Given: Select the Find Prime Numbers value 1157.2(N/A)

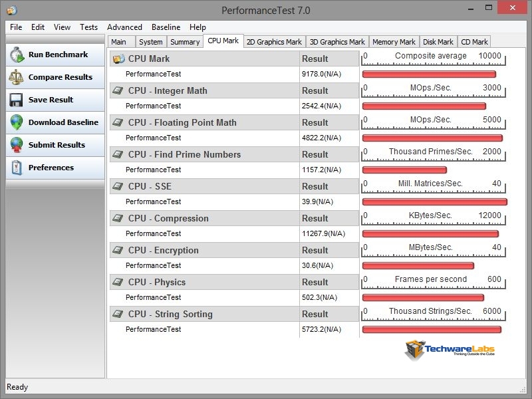Looking at the screenshot, I should [322, 170].
